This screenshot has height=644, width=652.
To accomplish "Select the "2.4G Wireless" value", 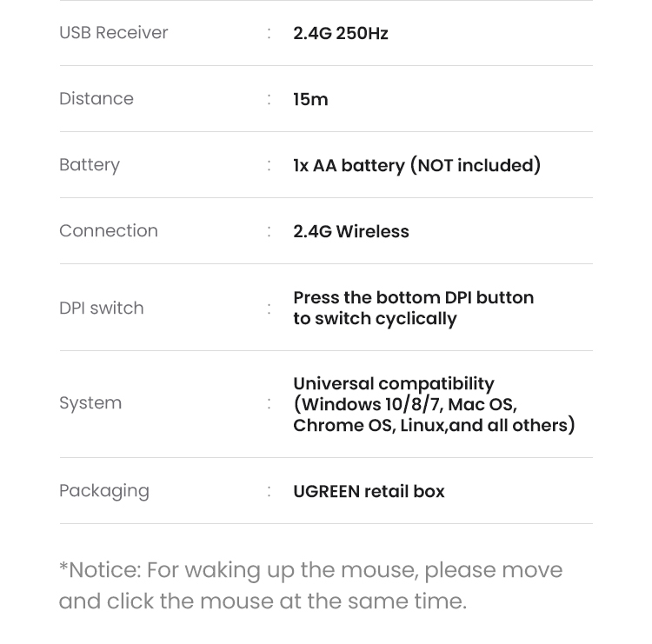I will pos(350,232).
